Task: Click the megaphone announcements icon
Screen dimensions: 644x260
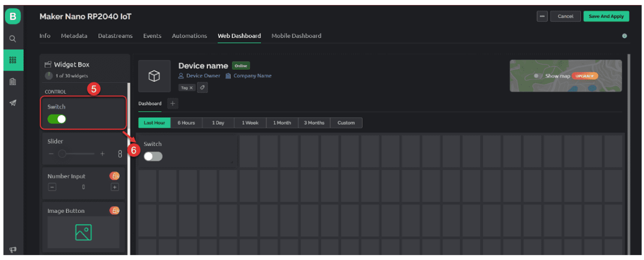Action: coord(12,250)
